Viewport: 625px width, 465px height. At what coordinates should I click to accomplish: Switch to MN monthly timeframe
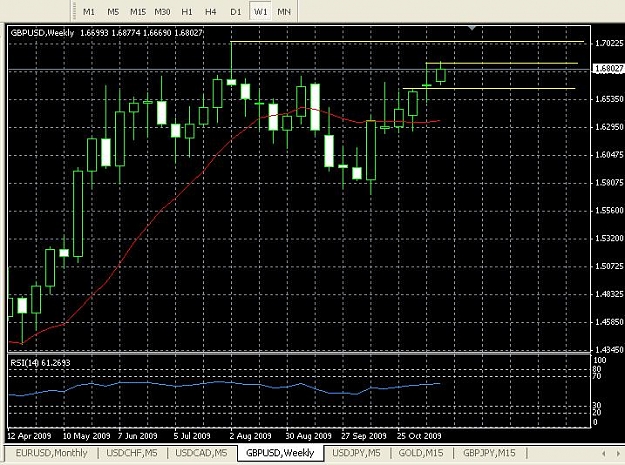(284, 12)
